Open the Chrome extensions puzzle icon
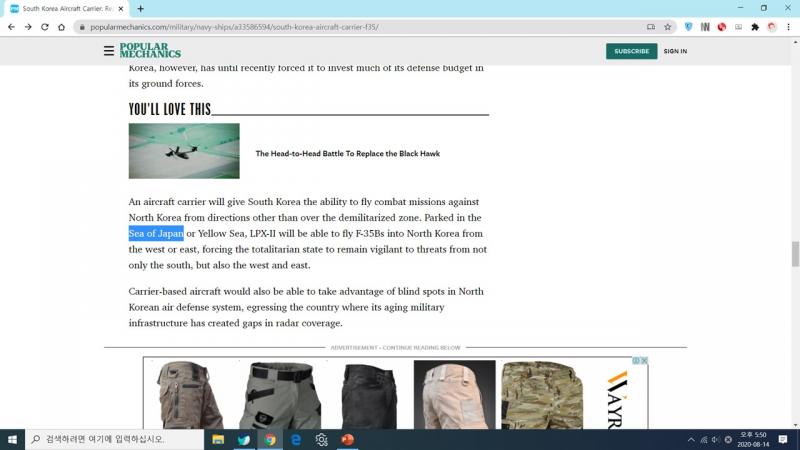The width and height of the screenshot is (800, 450). (755, 27)
